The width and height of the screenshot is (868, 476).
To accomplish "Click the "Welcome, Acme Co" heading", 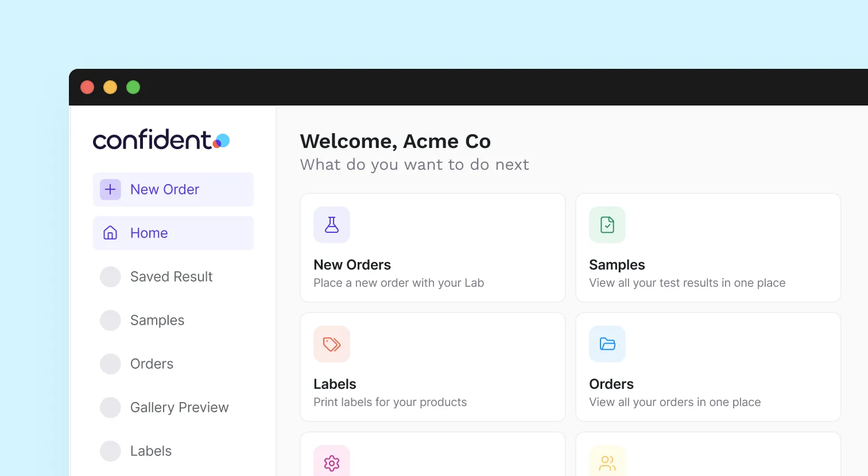I will tap(395, 141).
